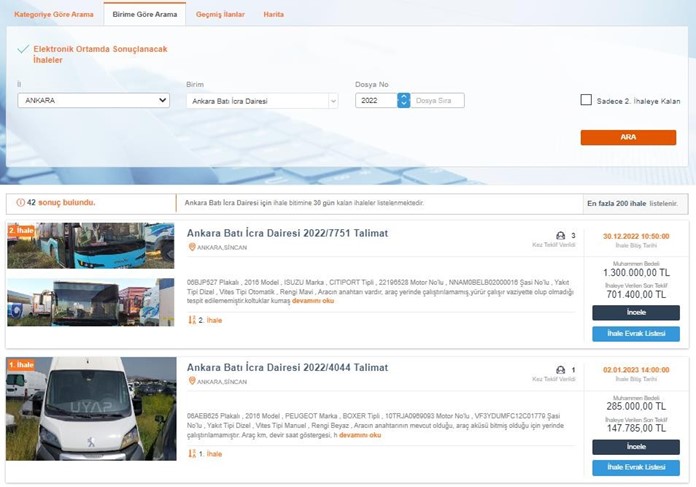Click İncele for the 2022/7751 listing

pyautogui.click(x=635, y=313)
